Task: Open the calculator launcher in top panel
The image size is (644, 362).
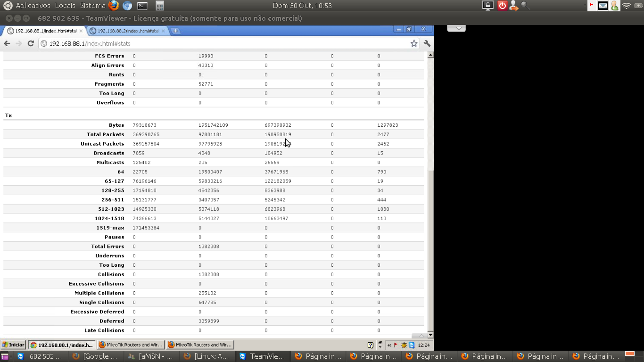Action: pyautogui.click(x=160, y=6)
